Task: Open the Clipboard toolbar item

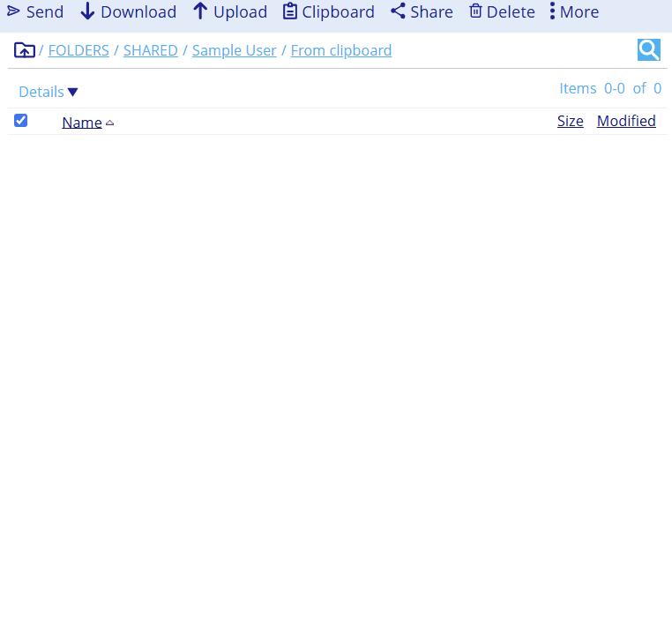Action: (x=328, y=11)
